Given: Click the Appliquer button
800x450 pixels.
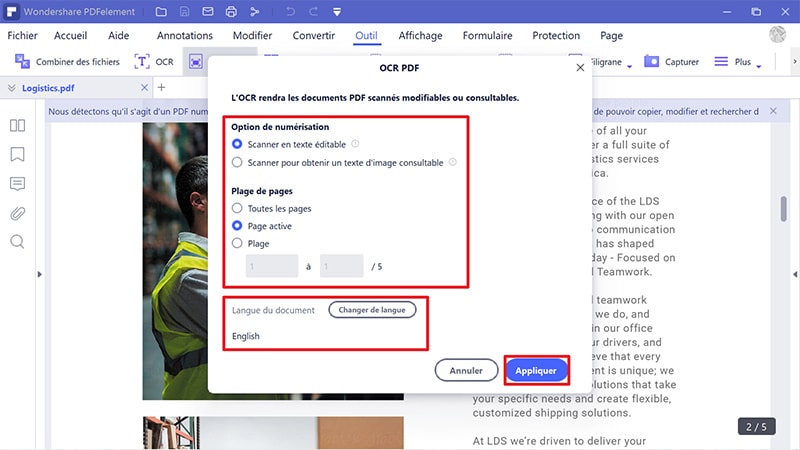Looking at the screenshot, I should (x=536, y=370).
